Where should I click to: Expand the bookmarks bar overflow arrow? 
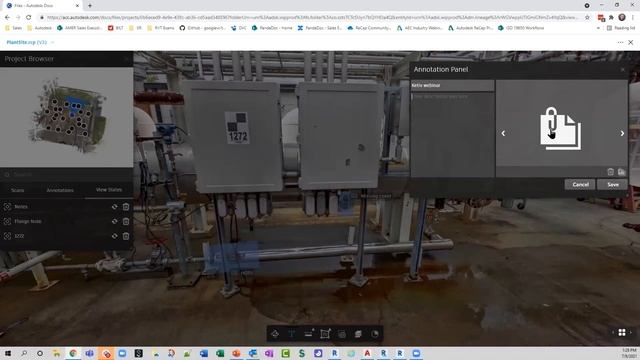[x=598, y=28]
